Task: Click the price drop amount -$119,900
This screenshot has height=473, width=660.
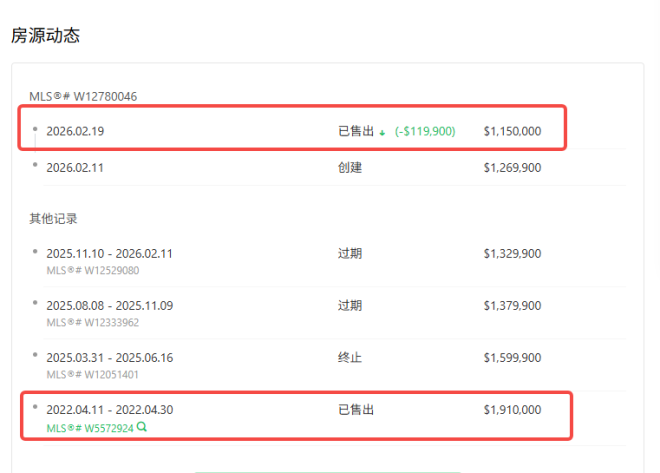Action: point(424,131)
